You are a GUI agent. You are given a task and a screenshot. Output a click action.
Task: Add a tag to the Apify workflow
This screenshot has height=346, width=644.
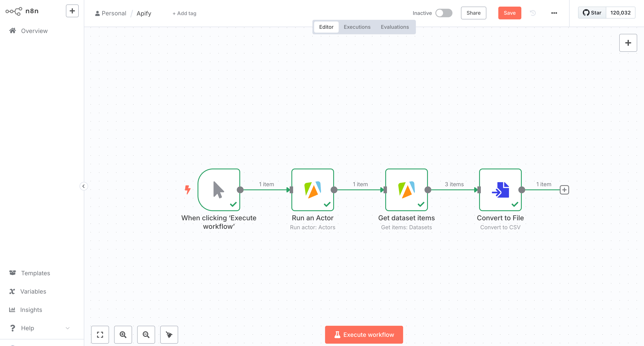tap(184, 13)
